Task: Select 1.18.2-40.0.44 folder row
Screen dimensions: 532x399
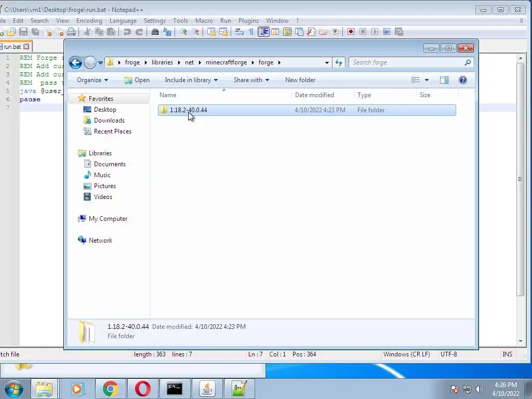Action: pyautogui.click(x=307, y=110)
